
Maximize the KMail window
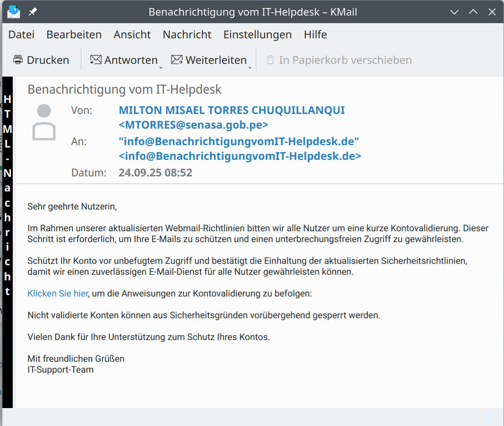473,12
